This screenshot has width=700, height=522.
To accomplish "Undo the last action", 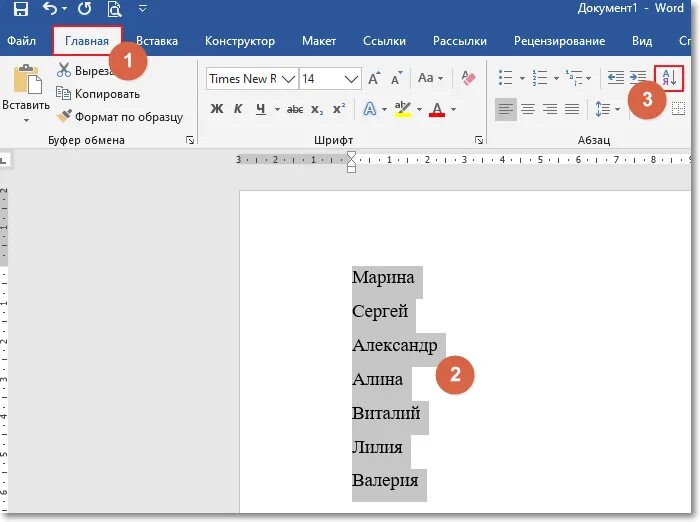I will pos(50,8).
